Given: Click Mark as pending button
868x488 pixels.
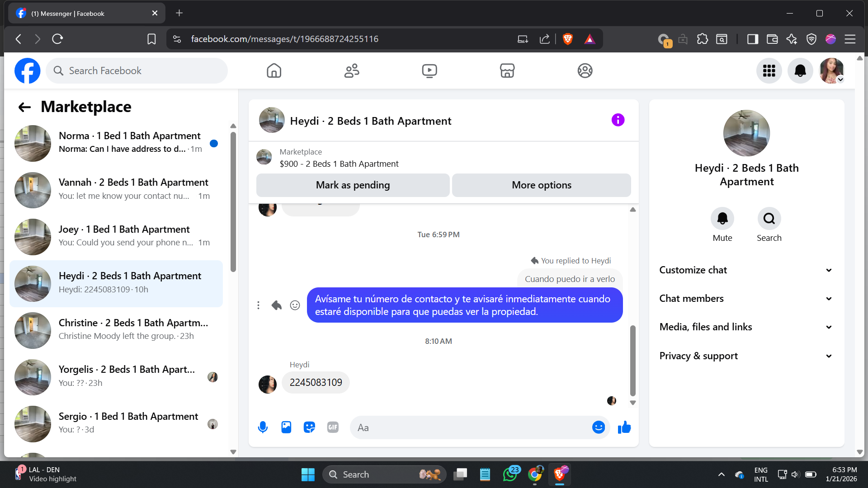Looking at the screenshot, I should click(x=353, y=185).
